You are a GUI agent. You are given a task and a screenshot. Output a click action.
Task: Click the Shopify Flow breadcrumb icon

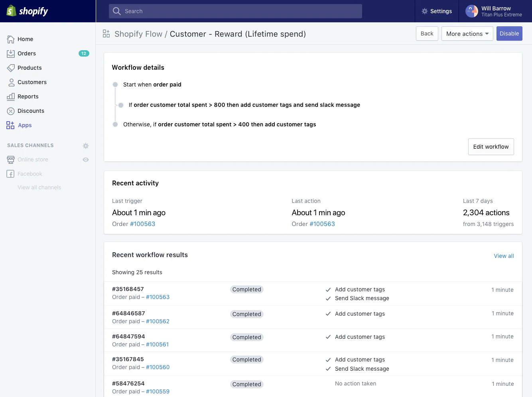(106, 34)
